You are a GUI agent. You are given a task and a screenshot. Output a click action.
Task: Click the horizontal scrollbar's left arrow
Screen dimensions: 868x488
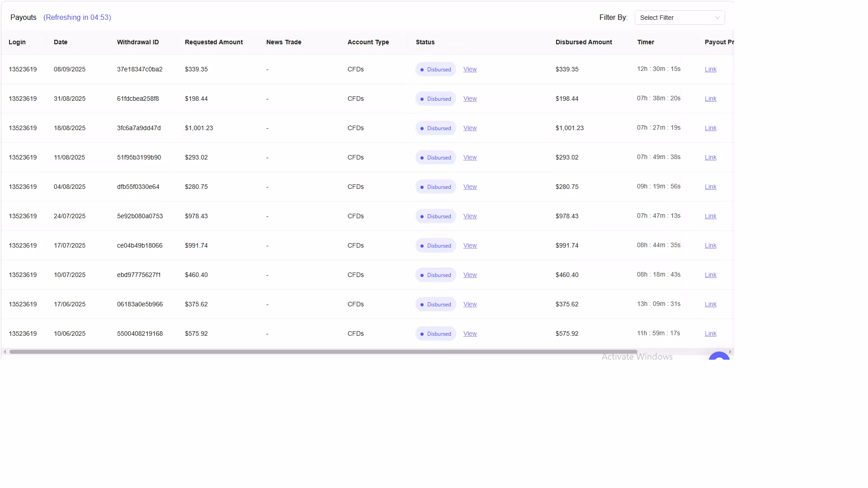[x=5, y=352]
